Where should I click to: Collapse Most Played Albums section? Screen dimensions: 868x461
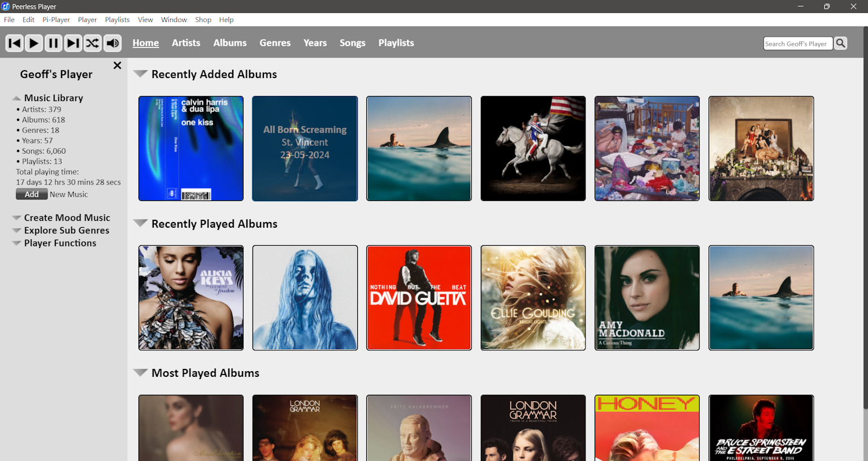click(x=140, y=372)
